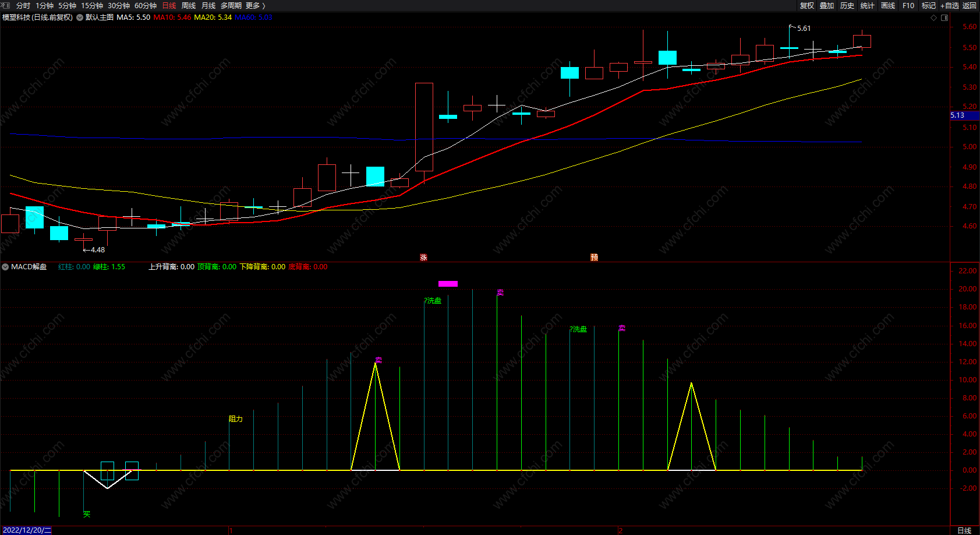980x535 pixels.
Task: Click the MA10: 5.46 value
Action: click(172, 17)
